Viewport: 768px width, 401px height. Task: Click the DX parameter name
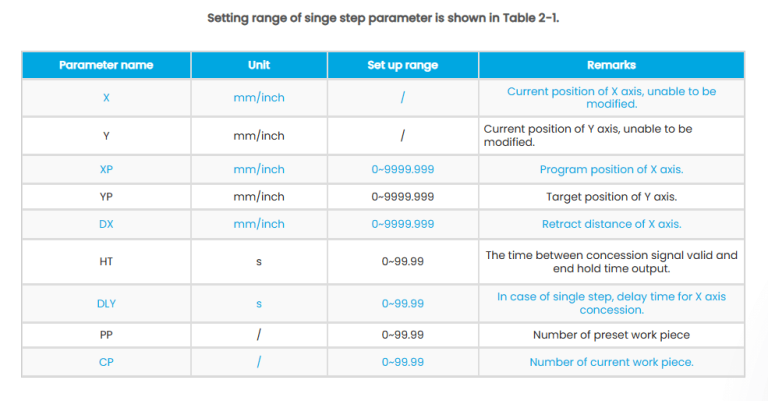coord(106,224)
